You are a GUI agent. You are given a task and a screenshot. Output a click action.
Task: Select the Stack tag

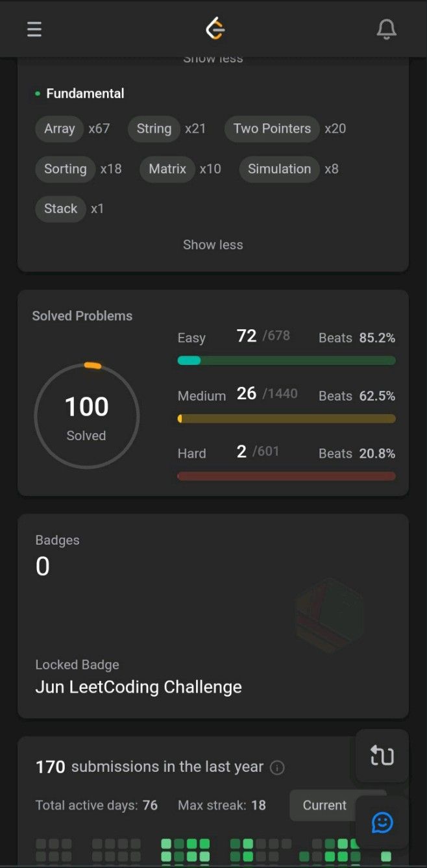(60, 209)
